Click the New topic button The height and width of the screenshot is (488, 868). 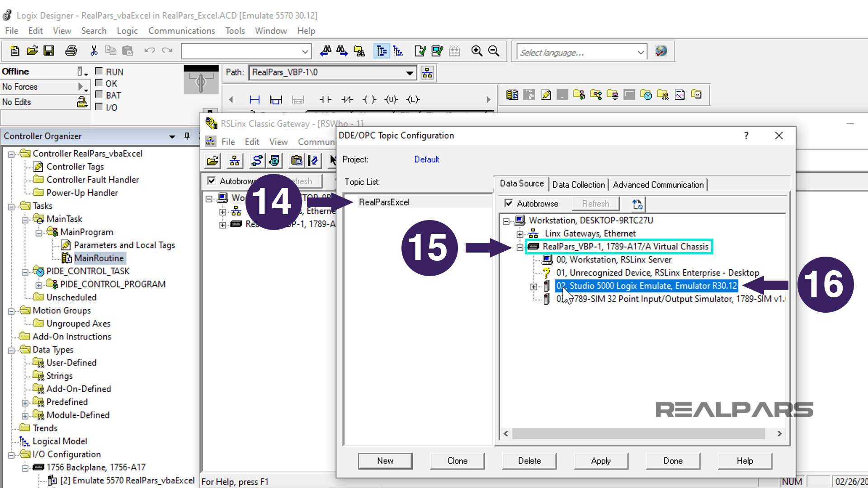pyautogui.click(x=385, y=461)
